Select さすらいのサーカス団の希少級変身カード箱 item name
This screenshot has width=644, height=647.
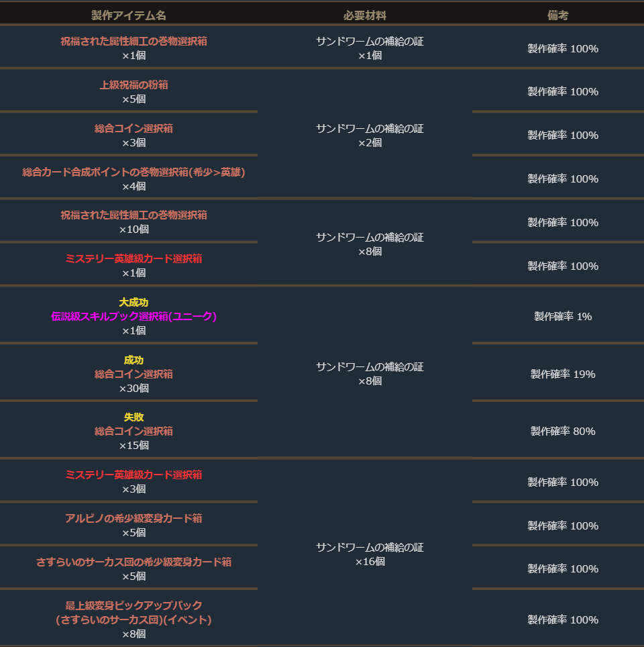tap(133, 562)
